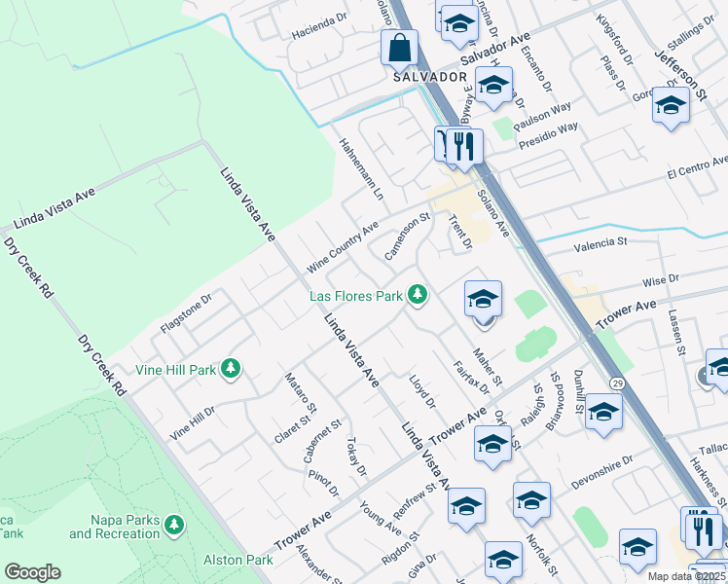
Task: Click the school marker below Paulson Way label
Action: 494,88
